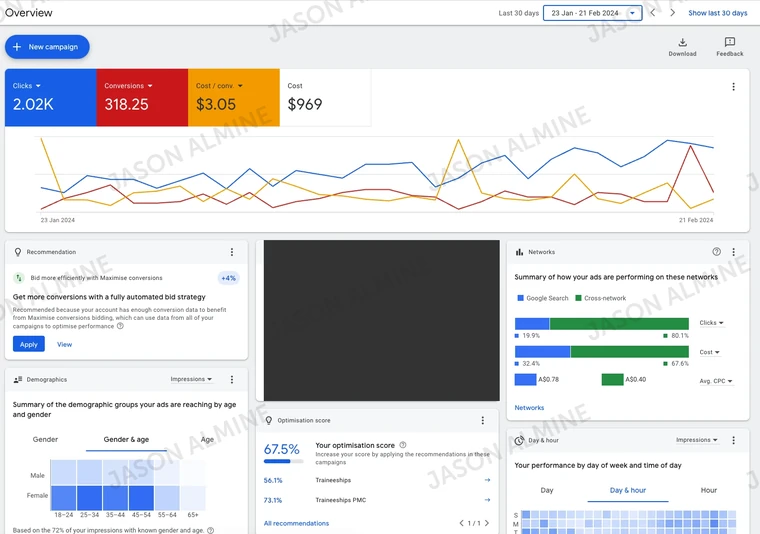760x534 pixels.
Task: Open Cost / conv. metric dropdown
Action: pos(219,86)
